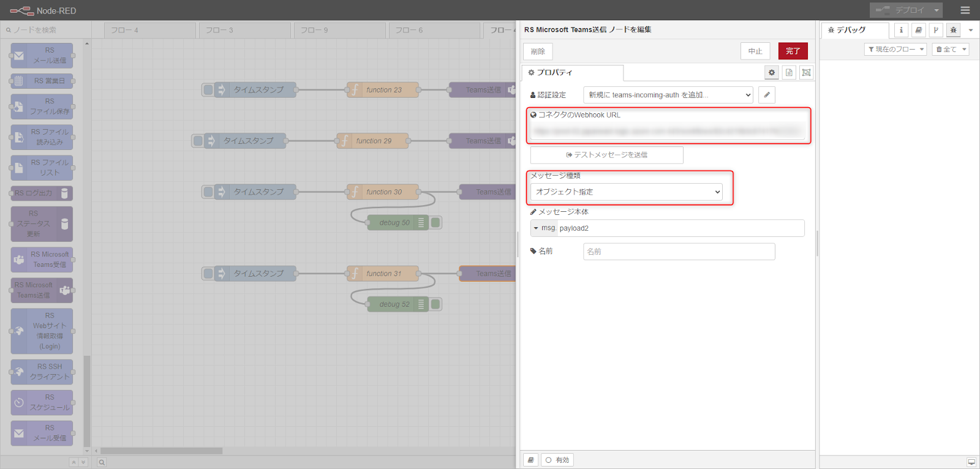The image size is (980, 469).
Task: Click 中止 to cancel editing
Action: point(755,51)
